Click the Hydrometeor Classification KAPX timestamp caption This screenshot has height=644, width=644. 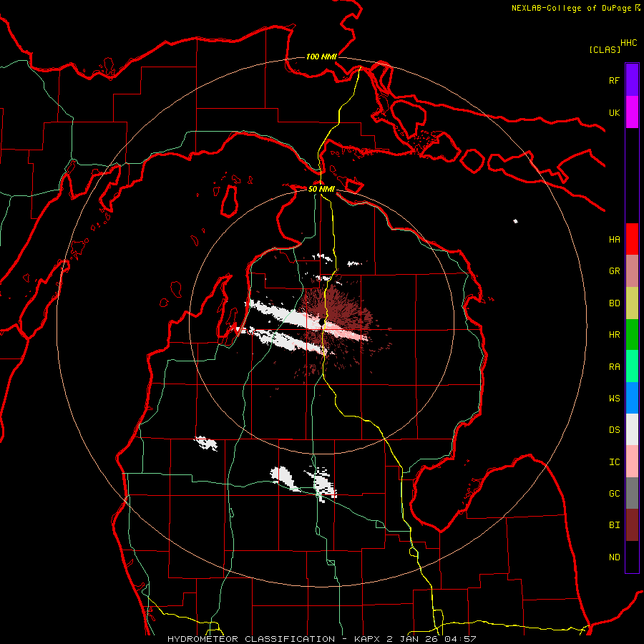click(321, 639)
